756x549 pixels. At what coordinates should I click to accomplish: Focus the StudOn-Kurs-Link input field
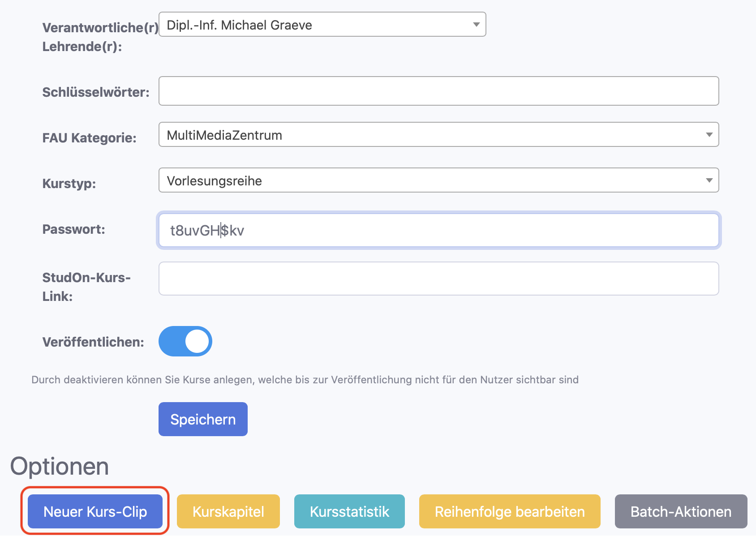point(438,279)
